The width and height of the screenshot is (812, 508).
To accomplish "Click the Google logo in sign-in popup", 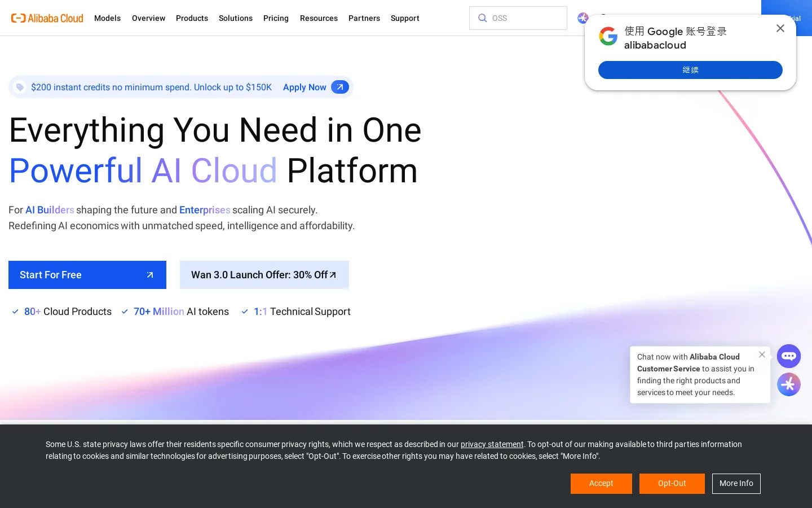I will click(x=608, y=36).
